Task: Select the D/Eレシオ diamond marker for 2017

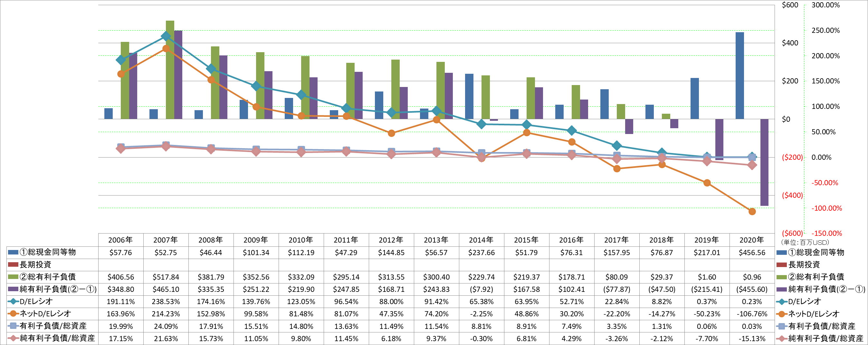Action: [x=617, y=146]
